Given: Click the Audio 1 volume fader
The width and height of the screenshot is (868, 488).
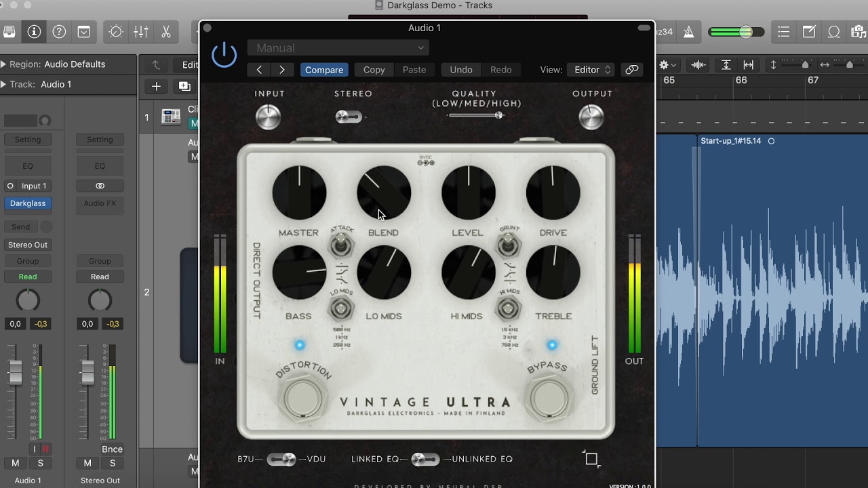Looking at the screenshot, I should pos(15,371).
